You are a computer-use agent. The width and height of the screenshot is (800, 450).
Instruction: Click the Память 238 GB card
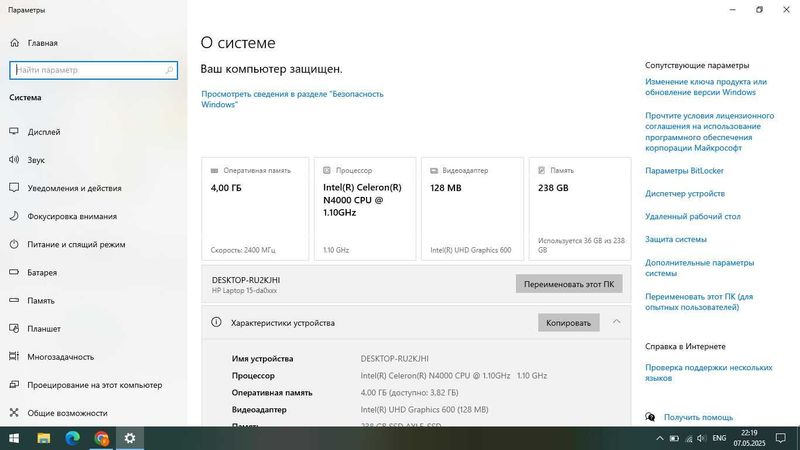(580, 209)
